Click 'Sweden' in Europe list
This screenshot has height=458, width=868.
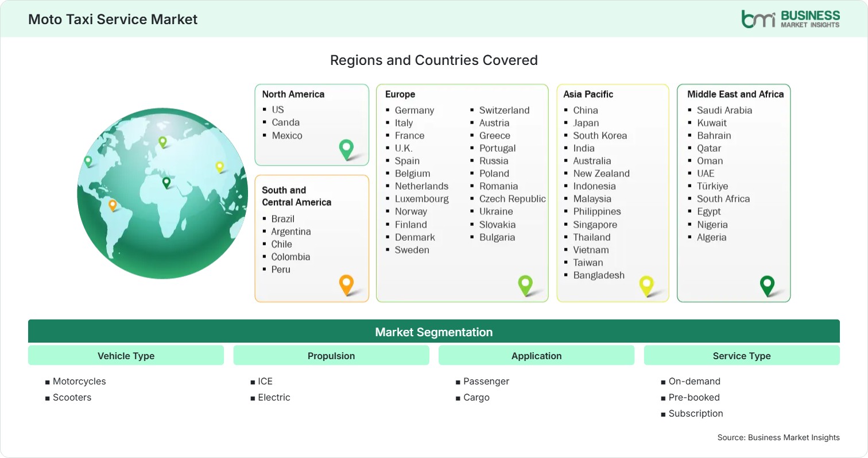pyautogui.click(x=412, y=249)
